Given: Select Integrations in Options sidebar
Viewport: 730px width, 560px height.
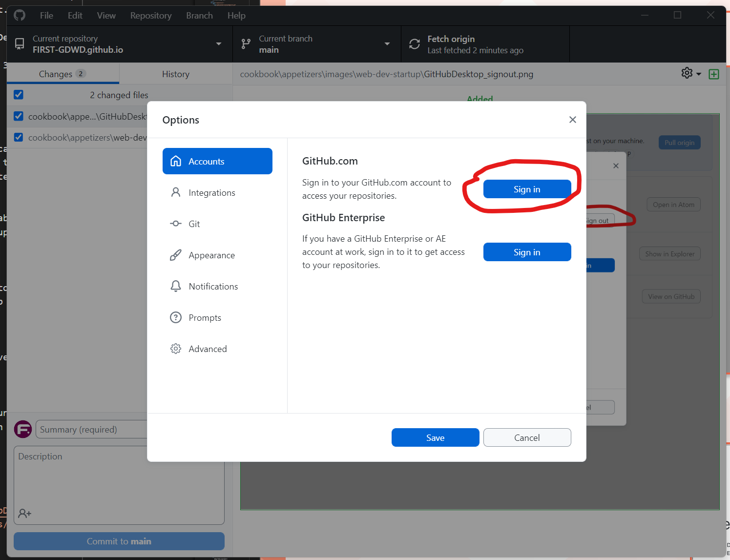Looking at the screenshot, I should 217,192.
